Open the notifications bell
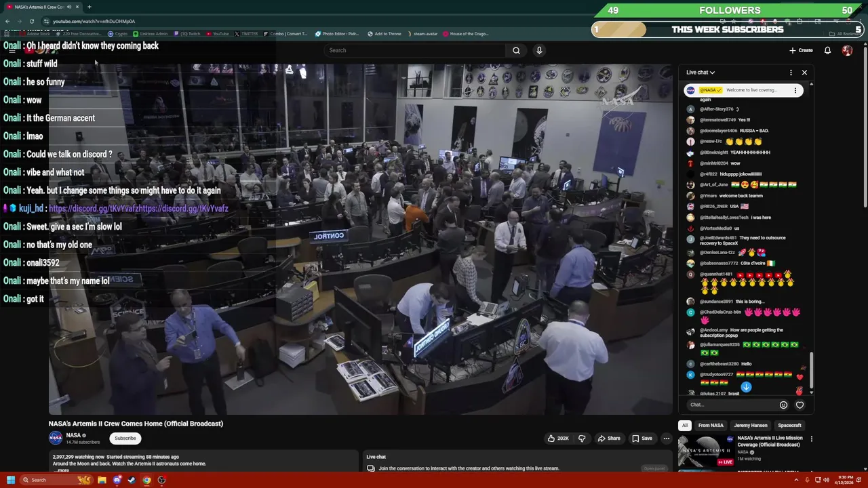The image size is (868, 488). pos(827,50)
